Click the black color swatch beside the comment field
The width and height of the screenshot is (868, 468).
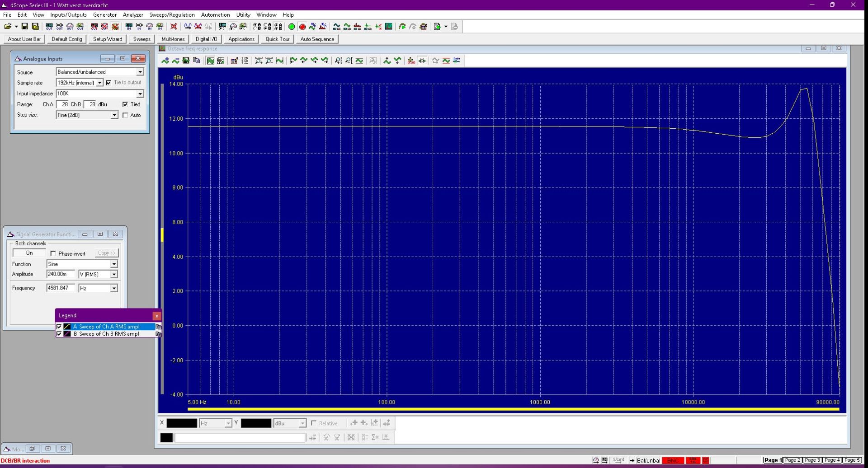pos(166,437)
